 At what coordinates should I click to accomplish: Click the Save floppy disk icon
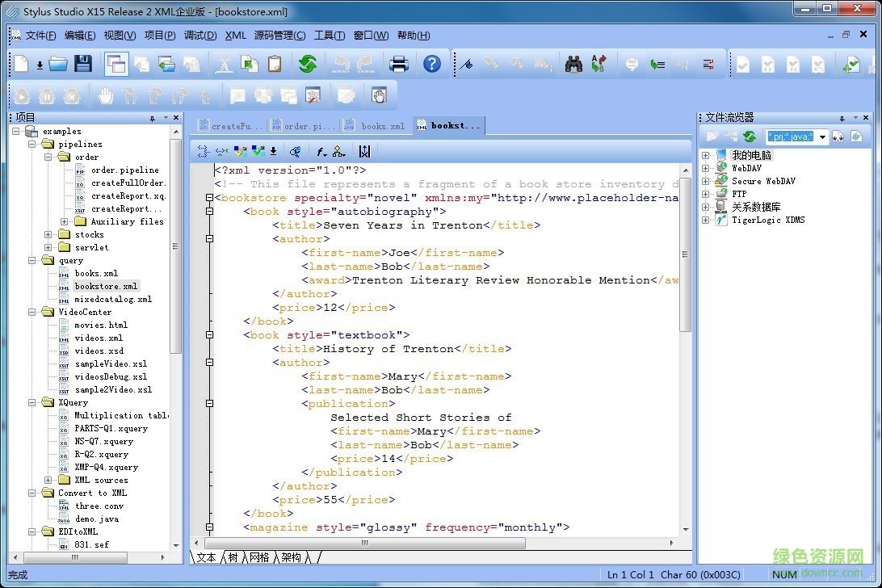pos(83,65)
